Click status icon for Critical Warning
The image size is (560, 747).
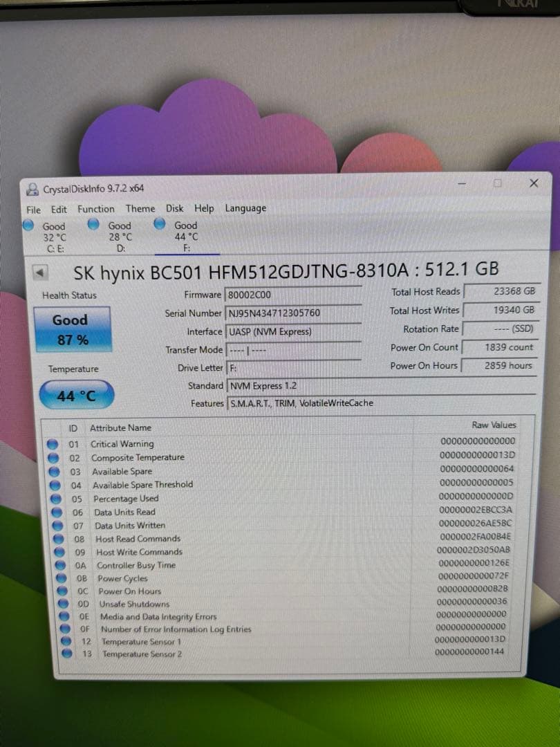pyautogui.click(x=53, y=445)
